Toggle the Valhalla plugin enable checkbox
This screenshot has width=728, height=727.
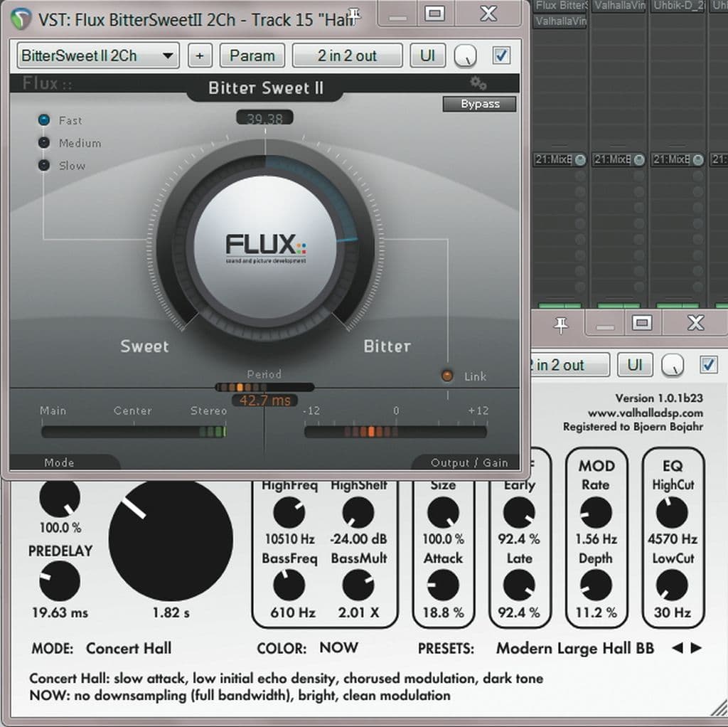click(x=709, y=365)
